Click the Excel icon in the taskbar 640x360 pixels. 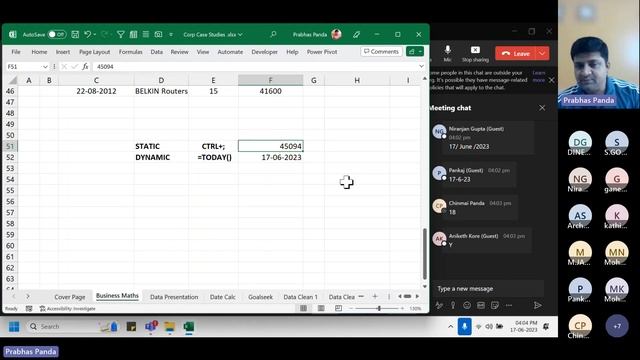point(189,327)
